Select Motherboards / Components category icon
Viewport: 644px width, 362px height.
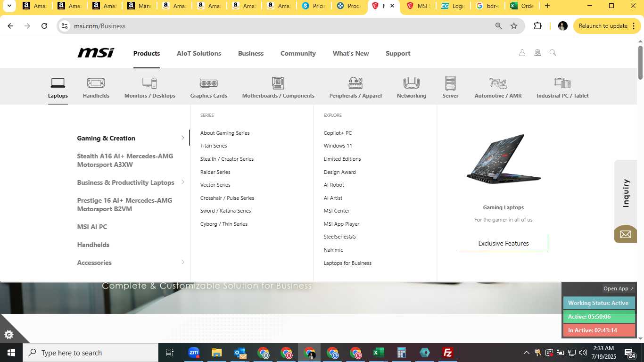coord(278,83)
